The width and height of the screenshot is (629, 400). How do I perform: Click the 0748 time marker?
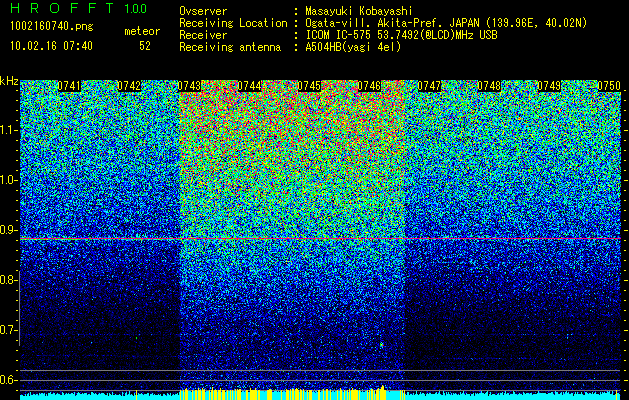coord(489,86)
